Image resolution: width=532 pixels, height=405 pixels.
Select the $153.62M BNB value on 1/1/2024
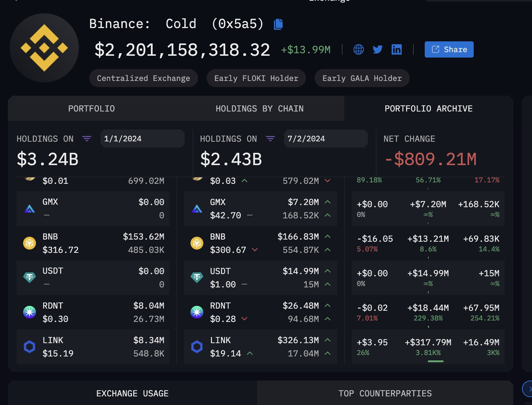[144, 236]
